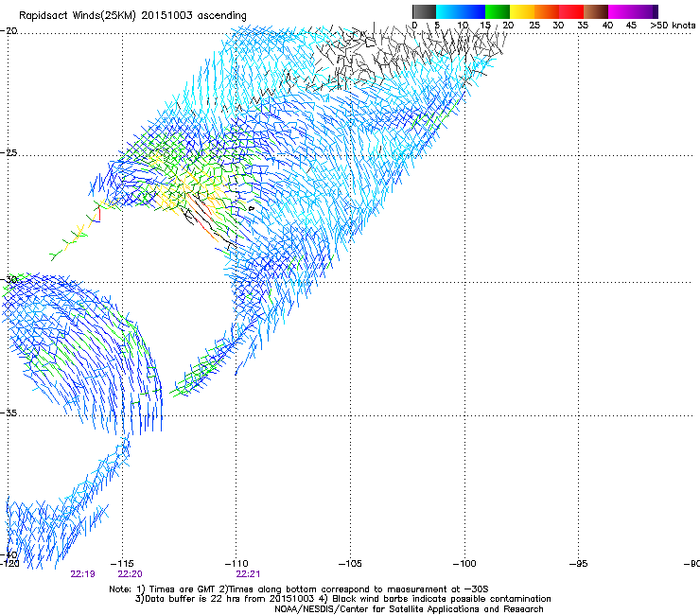The image size is (700, 615).
Task: Click the -25 latitude axis label
Action: click(9, 152)
